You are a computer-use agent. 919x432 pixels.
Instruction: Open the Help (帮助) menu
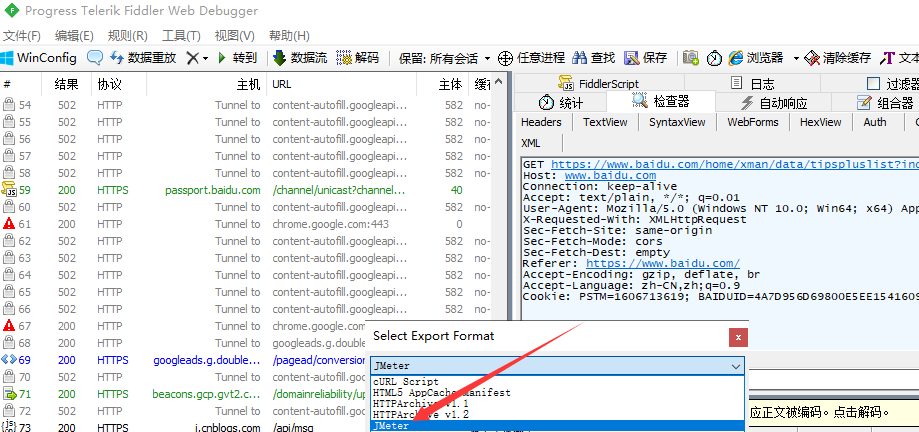coord(289,35)
